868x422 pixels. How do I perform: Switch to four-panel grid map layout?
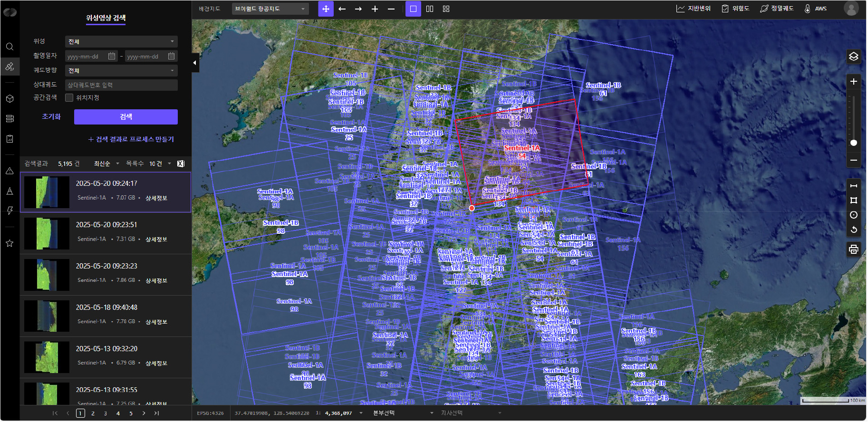tap(446, 9)
